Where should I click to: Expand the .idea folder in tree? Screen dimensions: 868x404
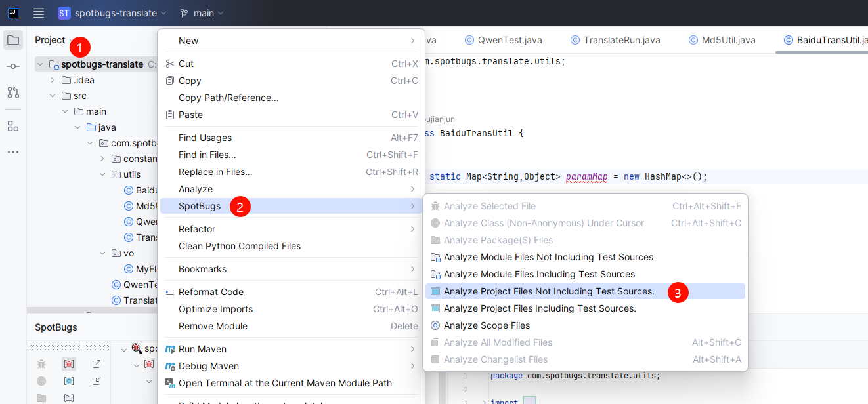pos(53,80)
